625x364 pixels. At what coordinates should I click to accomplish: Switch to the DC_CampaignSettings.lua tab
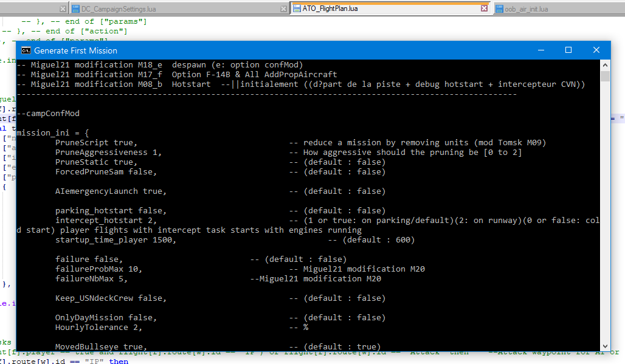pos(179,9)
